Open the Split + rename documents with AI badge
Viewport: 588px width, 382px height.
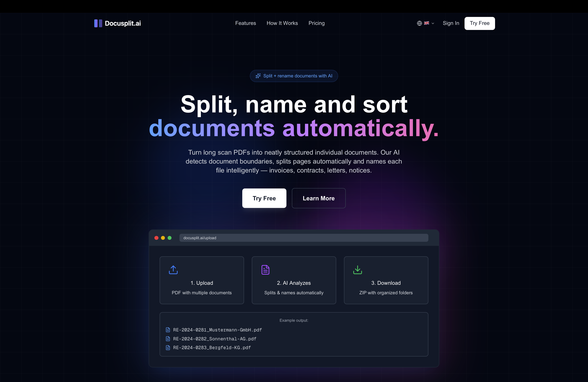294,76
